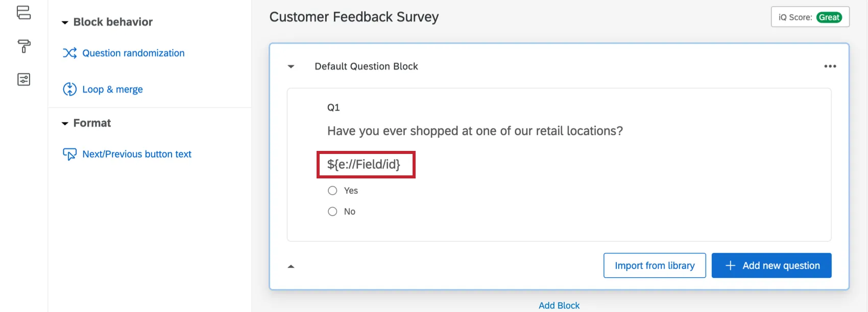Screen dimensions: 868x312
Task: Open survey options via the sliders icon
Action: [x=23, y=79]
